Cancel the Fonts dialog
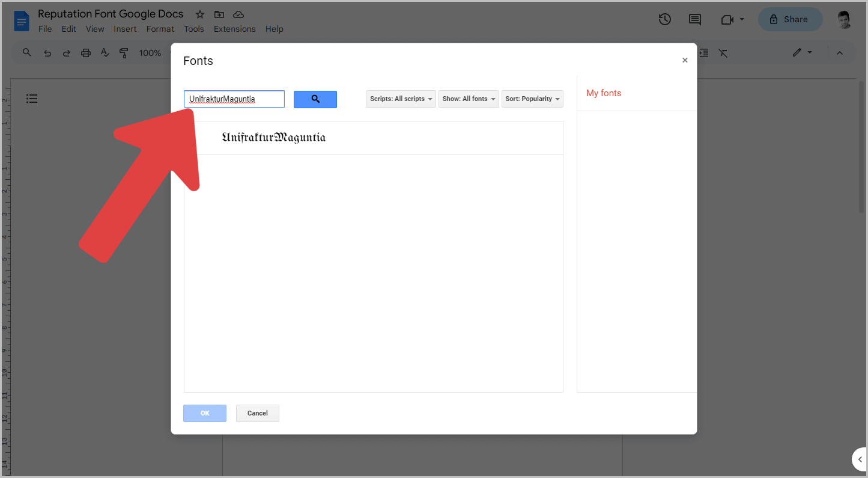Image resolution: width=868 pixels, height=478 pixels. [x=257, y=413]
